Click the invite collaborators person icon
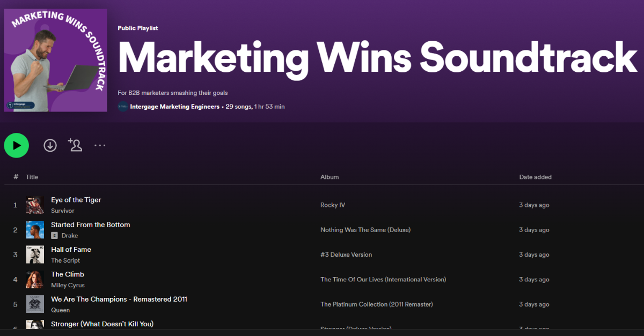 (75, 145)
